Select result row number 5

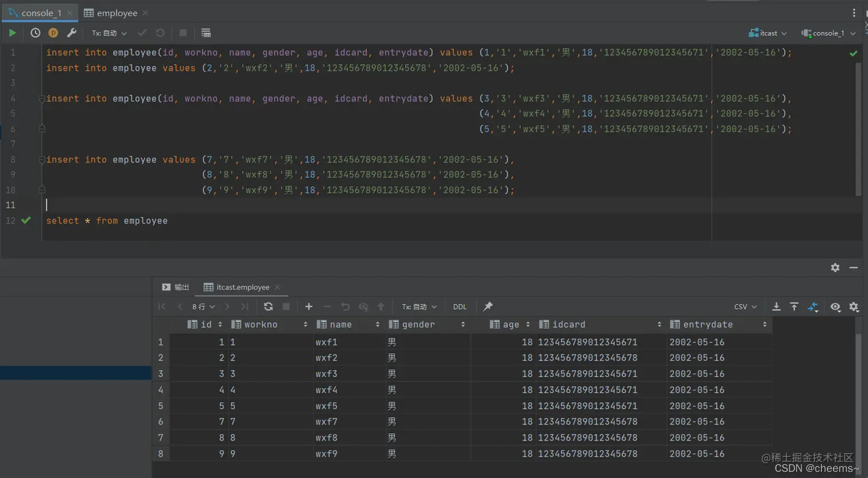click(x=161, y=406)
